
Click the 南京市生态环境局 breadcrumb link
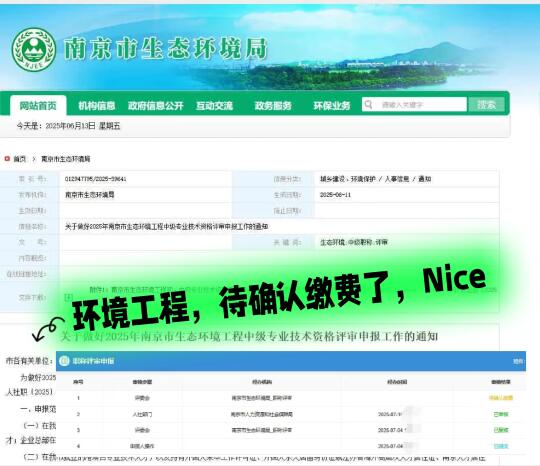(x=66, y=159)
